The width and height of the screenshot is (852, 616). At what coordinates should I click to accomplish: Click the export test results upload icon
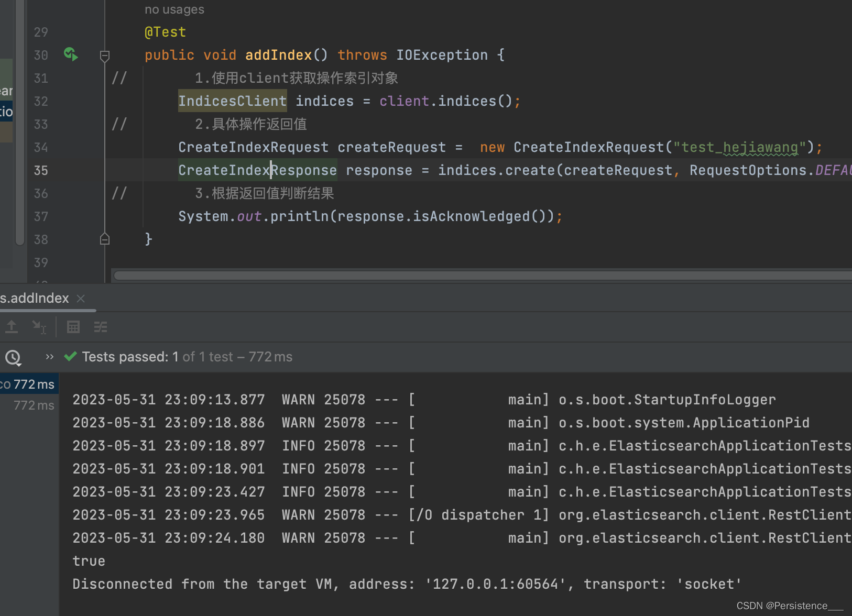(12, 327)
